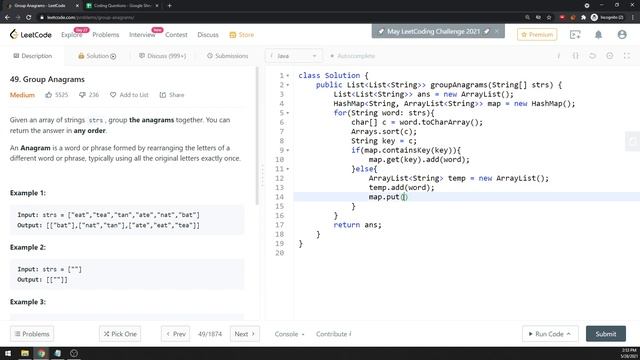Open the Java language dropdown
The image size is (640, 360).
point(294,56)
